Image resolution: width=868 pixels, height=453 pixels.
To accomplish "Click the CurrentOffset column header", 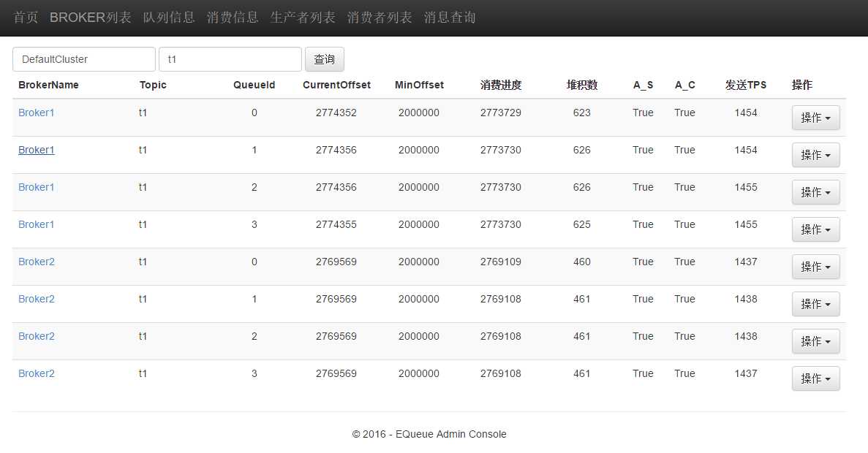I will [336, 85].
